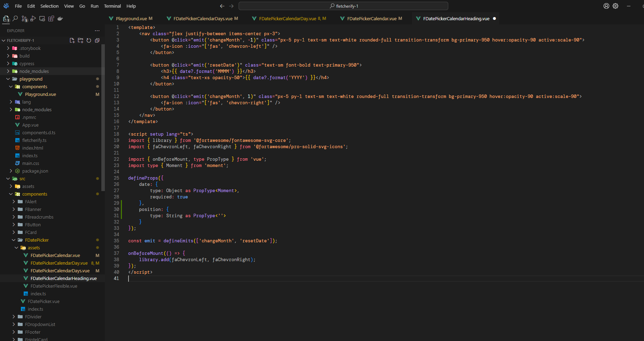Click the New Folder icon in Explorer

coord(80,40)
